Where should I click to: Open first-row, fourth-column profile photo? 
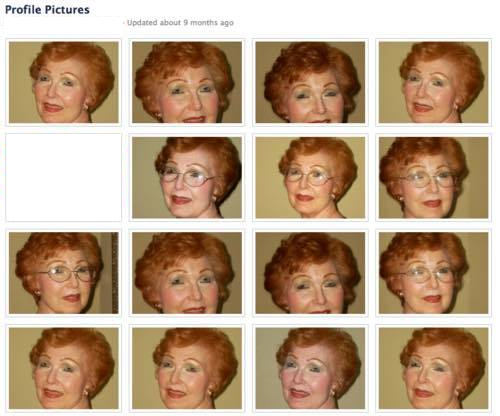point(434,82)
